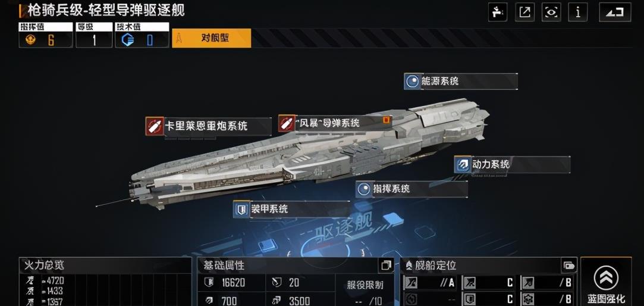
Task: Expand the 舰船定位 panel toggle icon
Action: pos(569,266)
